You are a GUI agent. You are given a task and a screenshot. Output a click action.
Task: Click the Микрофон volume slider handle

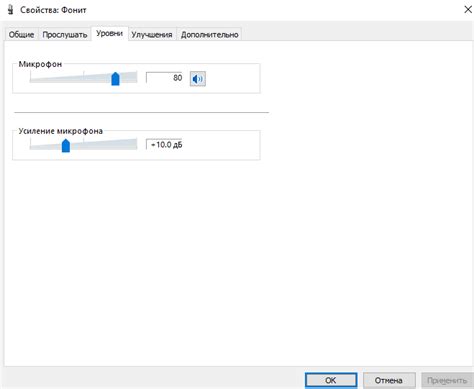point(115,79)
